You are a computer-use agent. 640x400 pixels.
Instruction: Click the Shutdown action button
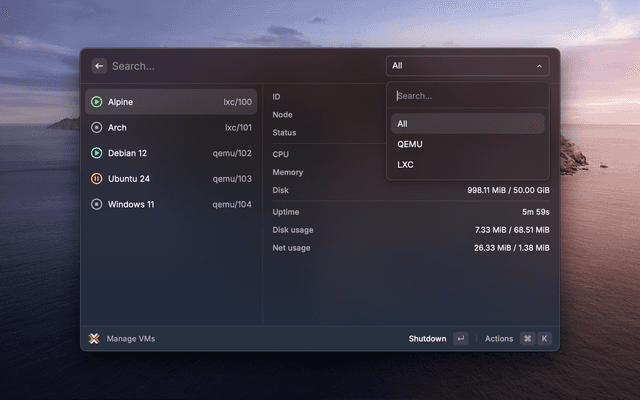(x=427, y=339)
